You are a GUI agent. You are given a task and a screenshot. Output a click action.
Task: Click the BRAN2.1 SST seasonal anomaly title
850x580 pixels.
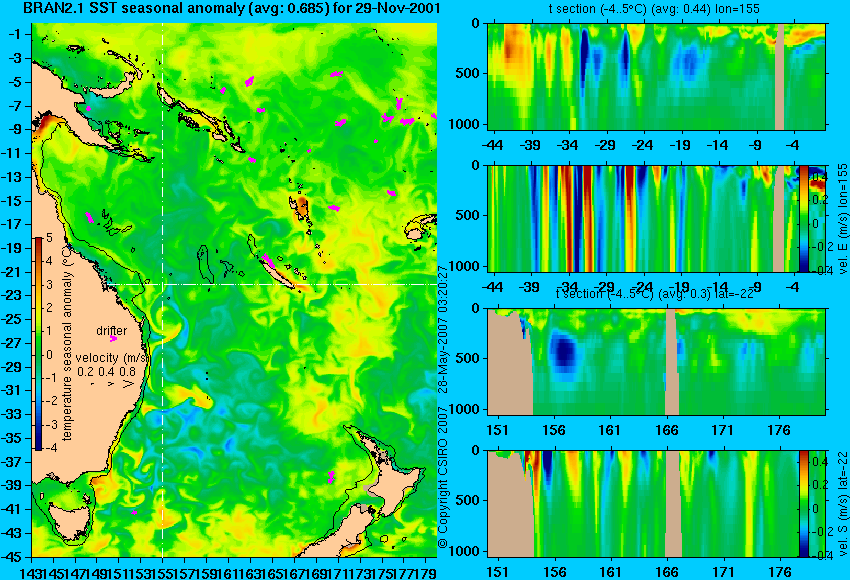[231, 9]
